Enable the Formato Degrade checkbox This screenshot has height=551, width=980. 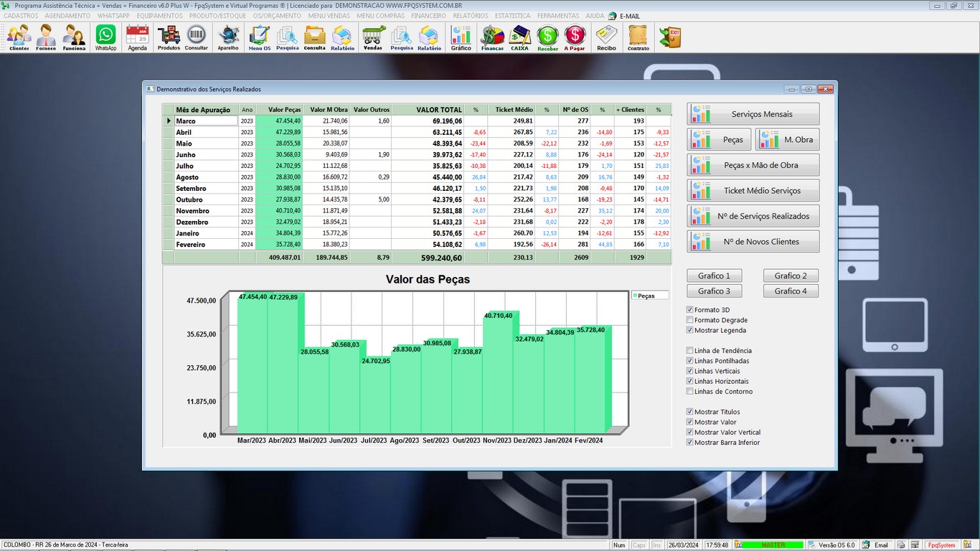point(690,320)
